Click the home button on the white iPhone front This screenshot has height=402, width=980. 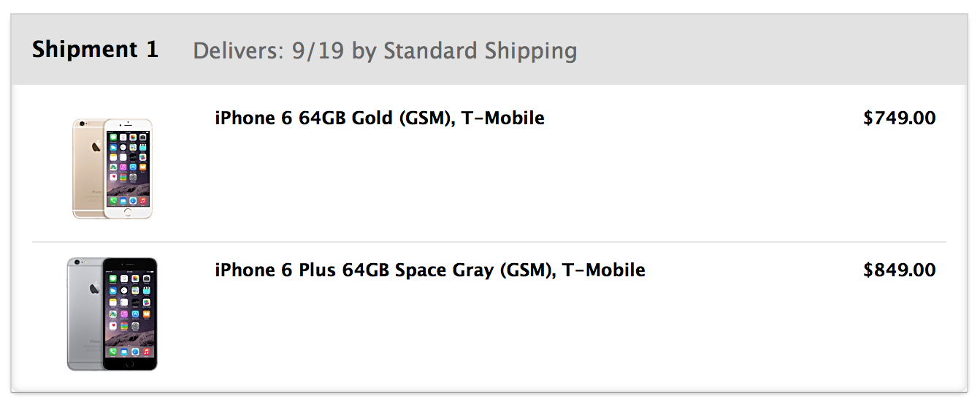(x=129, y=212)
